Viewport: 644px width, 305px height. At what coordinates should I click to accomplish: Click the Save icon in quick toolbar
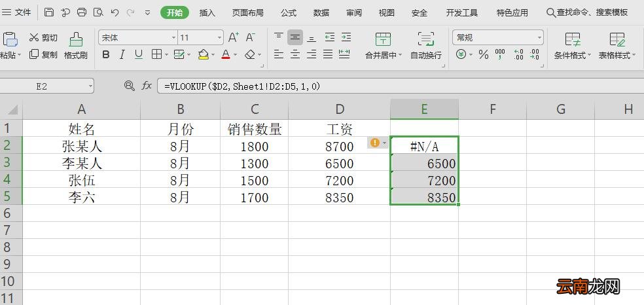pyautogui.click(x=49, y=12)
